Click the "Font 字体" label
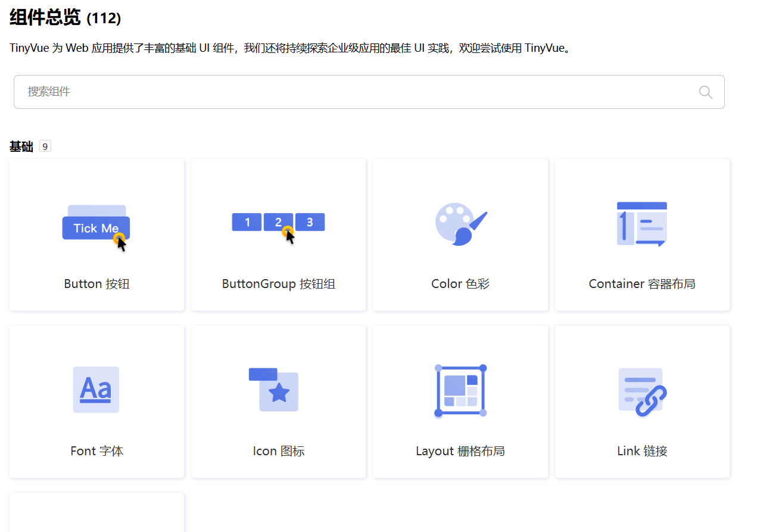This screenshot has width=757, height=532. 96,451
